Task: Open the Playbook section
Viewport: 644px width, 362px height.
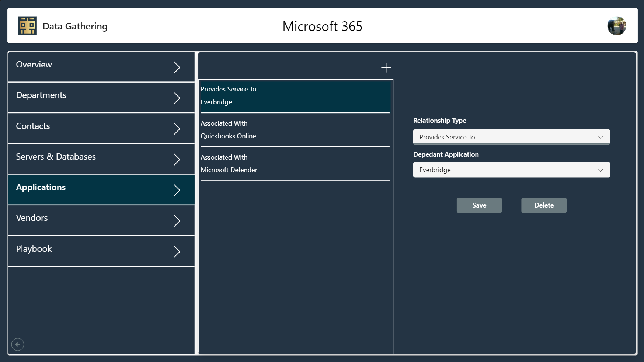Action: click(x=101, y=251)
